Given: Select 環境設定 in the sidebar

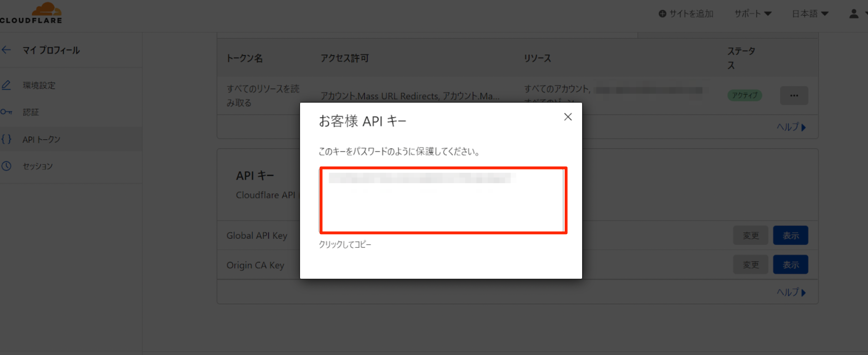Looking at the screenshot, I should click(x=39, y=85).
